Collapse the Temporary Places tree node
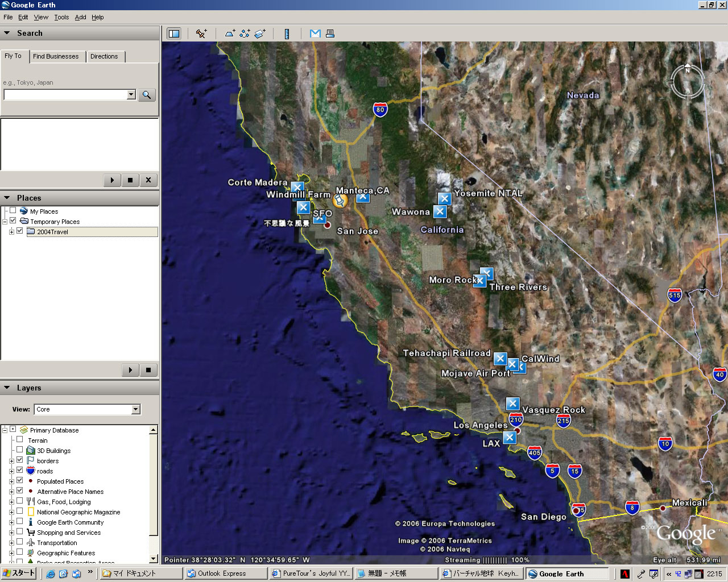The image size is (728, 582). (5, 222)
